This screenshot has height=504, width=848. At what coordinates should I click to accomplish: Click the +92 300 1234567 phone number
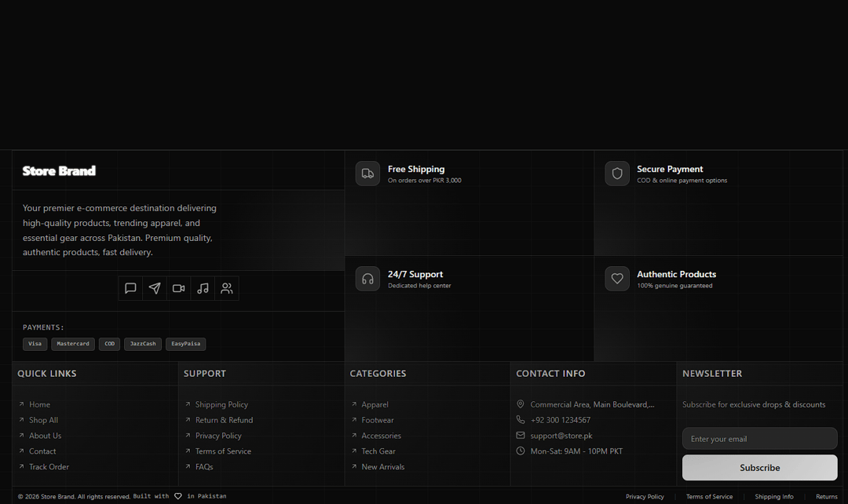[x=561, y=420]
